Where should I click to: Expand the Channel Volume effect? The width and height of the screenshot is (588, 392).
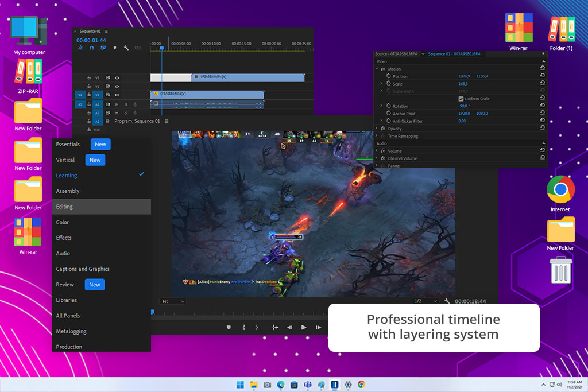[x=377, y=158]
